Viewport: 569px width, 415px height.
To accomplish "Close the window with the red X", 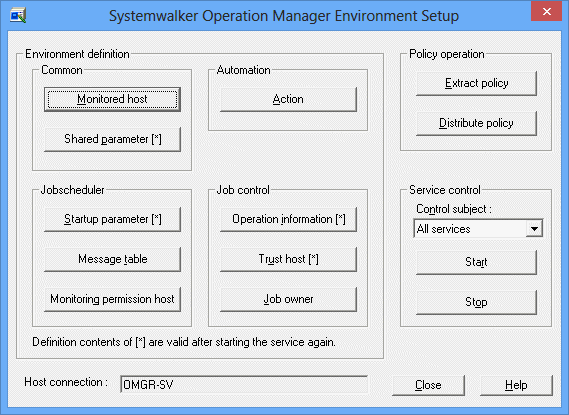I will [x=547, y=12].
